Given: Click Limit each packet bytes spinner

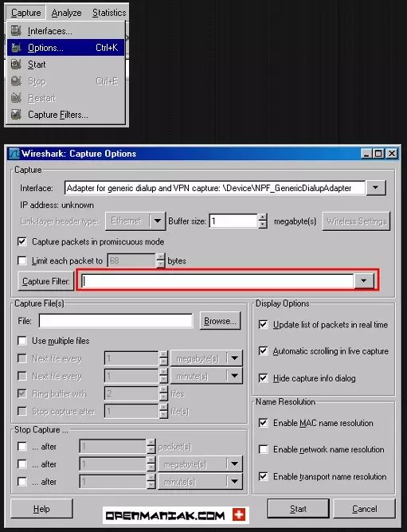Looking at the screenshot, I should pos(161,260).
